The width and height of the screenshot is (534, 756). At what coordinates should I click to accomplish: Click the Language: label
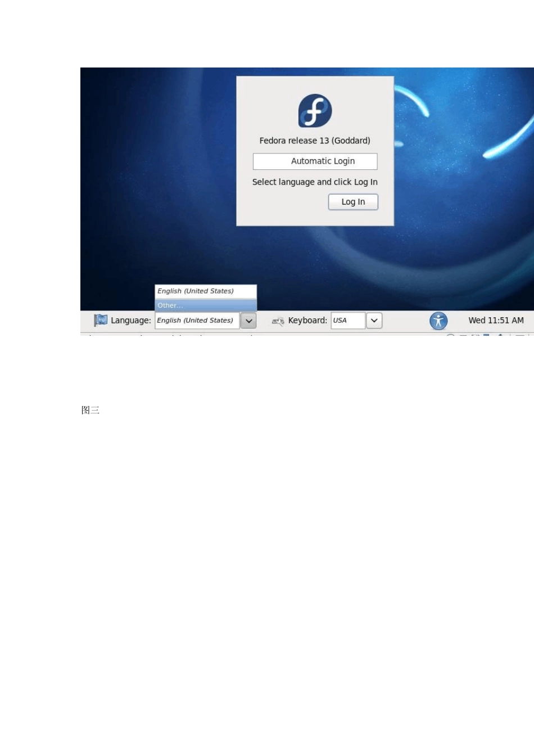tap(131, 320)
